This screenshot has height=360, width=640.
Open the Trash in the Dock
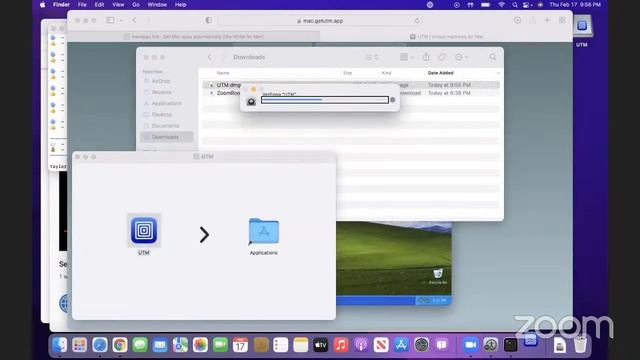pos(580,345)
